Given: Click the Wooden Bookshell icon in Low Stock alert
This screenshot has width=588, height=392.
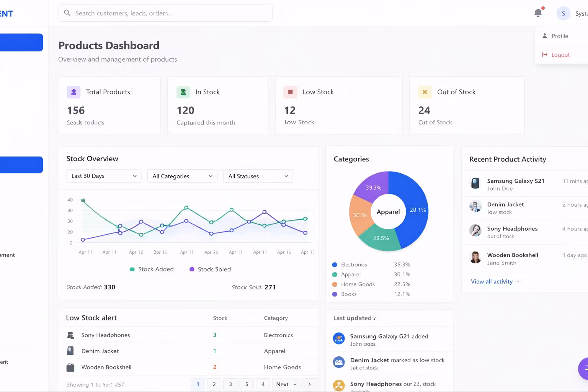Looking at the screenshot, I should tap(70, 367).
